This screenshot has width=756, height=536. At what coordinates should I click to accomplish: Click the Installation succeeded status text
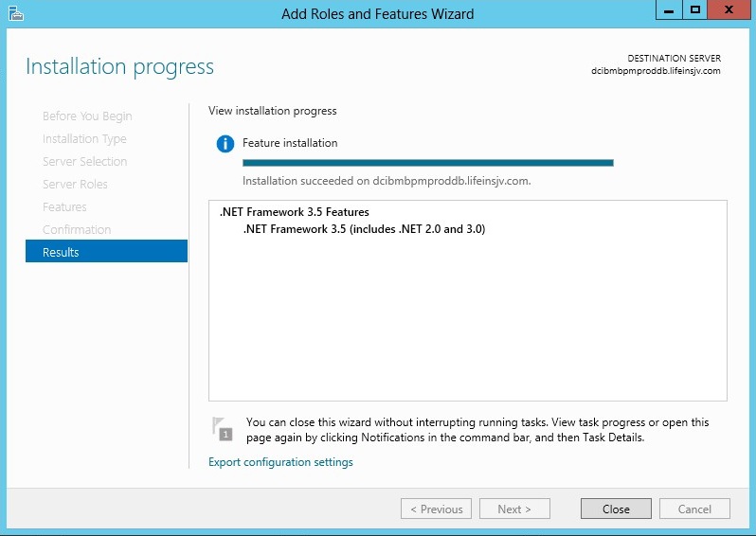click(387, 181)
